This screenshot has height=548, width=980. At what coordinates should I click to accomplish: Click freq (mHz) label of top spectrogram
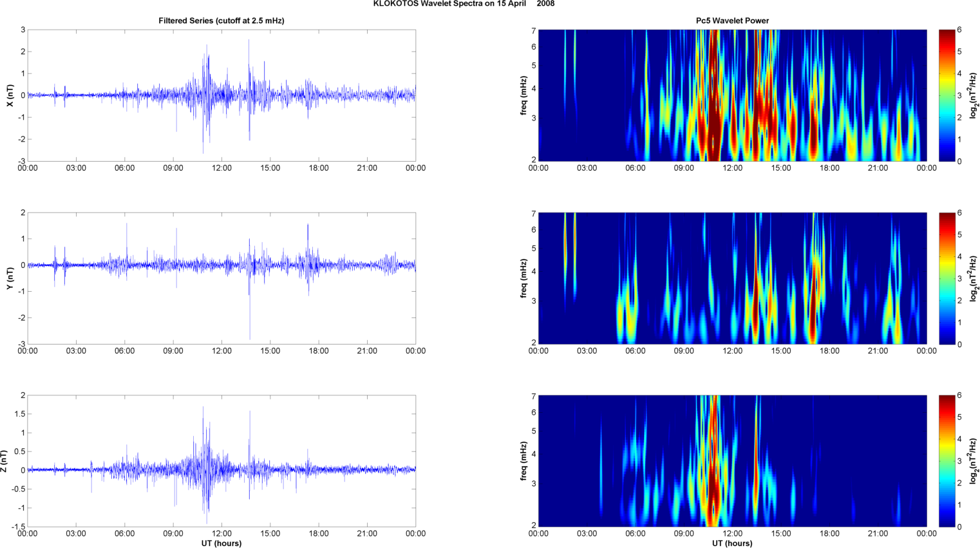(x=524, y=95)
